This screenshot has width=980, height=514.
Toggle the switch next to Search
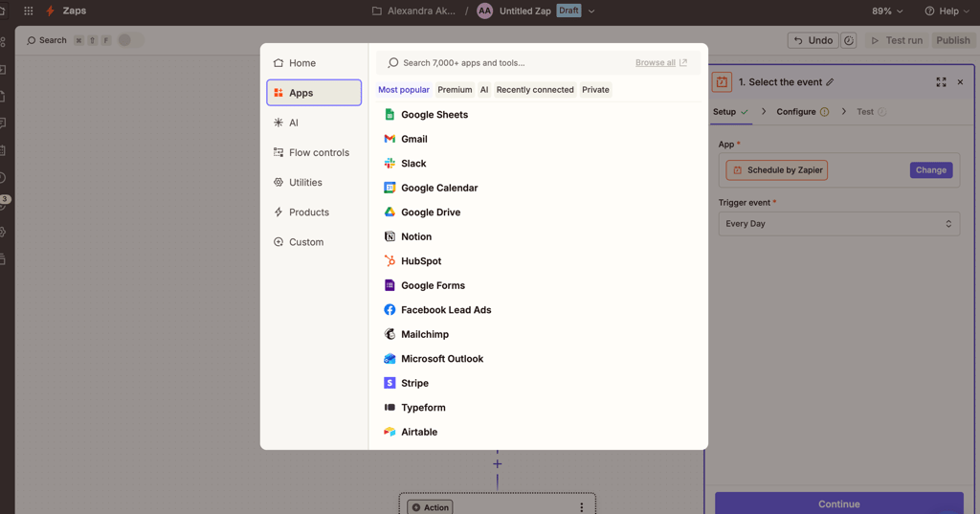129,40
